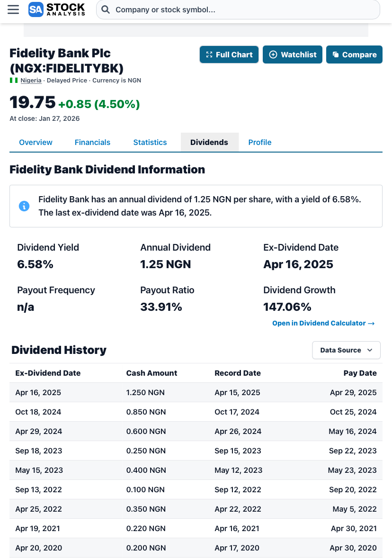Open in Dividend Calculator link
The width and height of the screenshot is (392, 560).
[x=323, y=323]
